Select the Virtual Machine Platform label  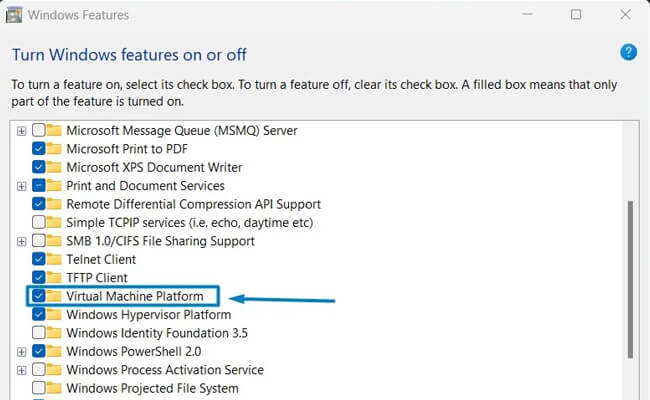point(135,296)
